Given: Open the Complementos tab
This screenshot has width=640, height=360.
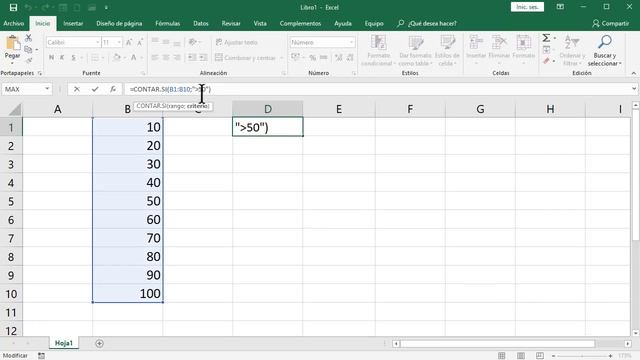Looking at the screenshot, I should 300,23.
